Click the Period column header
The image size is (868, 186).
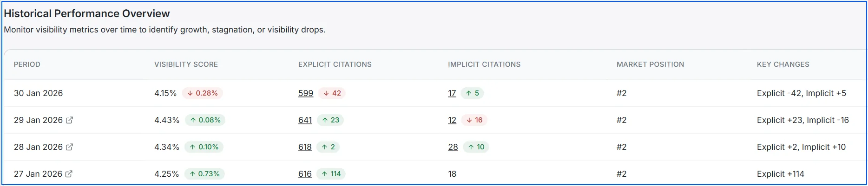27,64
